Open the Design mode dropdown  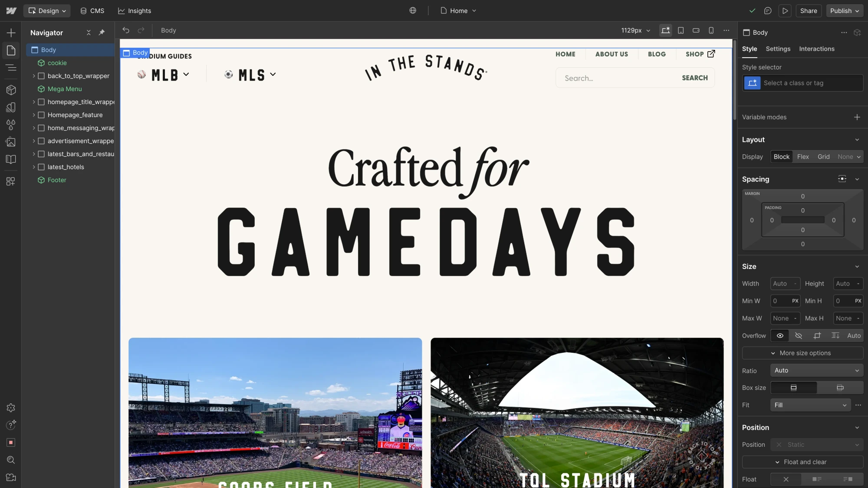(47, 11)
